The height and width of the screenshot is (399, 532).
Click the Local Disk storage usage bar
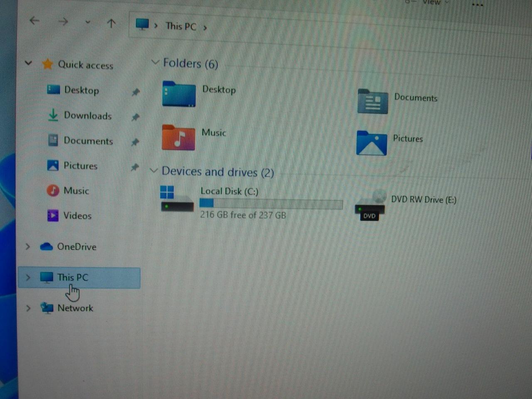271,204
